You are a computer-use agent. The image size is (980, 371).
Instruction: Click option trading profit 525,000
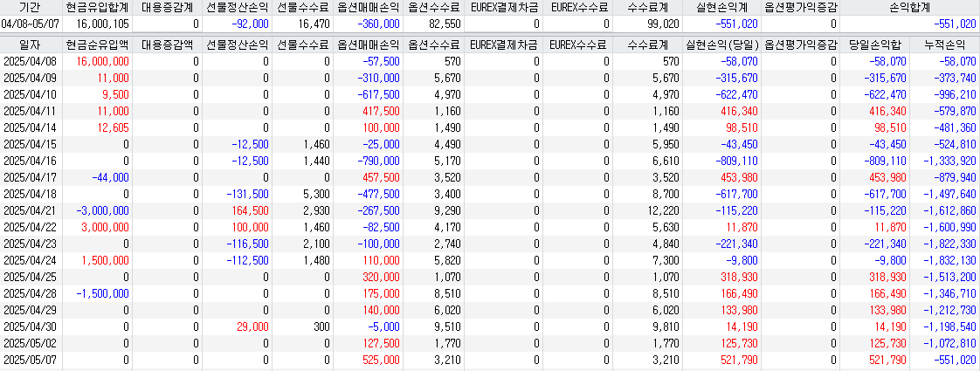pos(381,360)
